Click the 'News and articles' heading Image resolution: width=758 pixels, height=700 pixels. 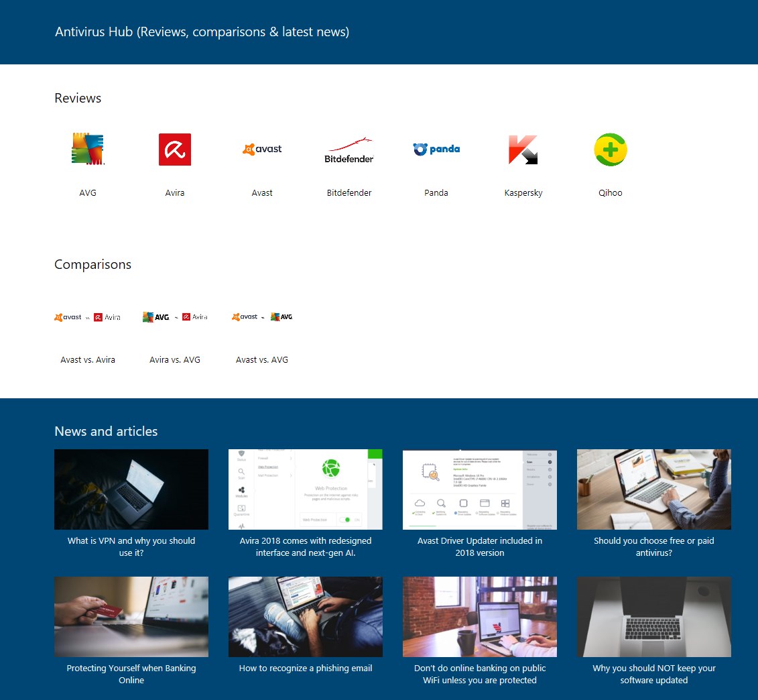(x=106, y=431)
